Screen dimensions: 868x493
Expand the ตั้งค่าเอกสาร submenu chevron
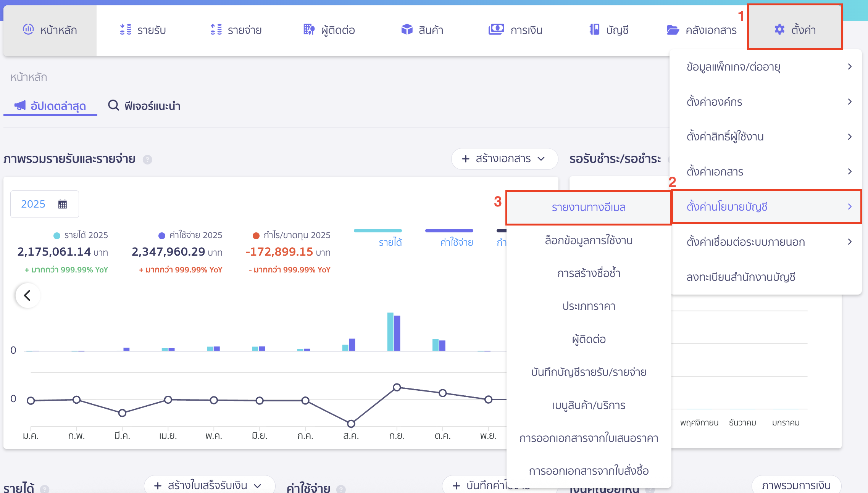[x=850, y=171]
